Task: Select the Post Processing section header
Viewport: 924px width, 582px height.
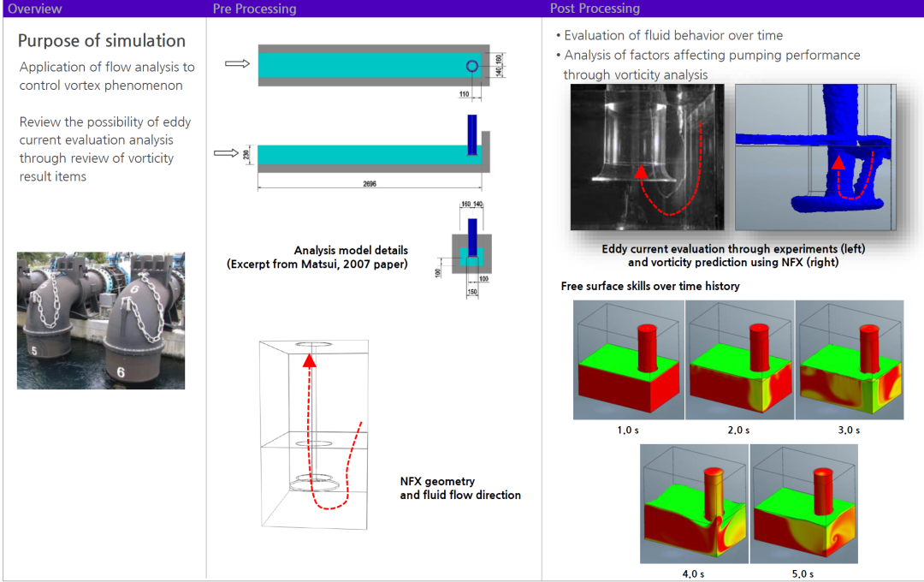Action: click(x=597, y=9)
